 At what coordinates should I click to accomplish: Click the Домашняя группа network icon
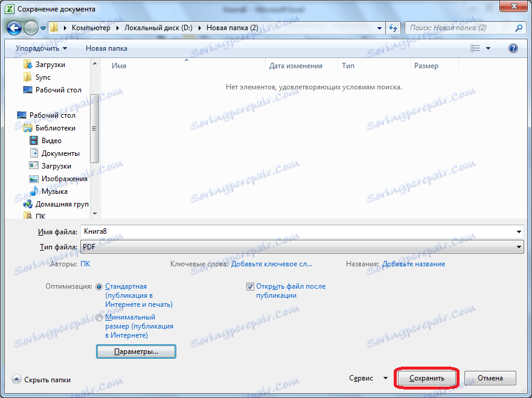tap(28, 204)
